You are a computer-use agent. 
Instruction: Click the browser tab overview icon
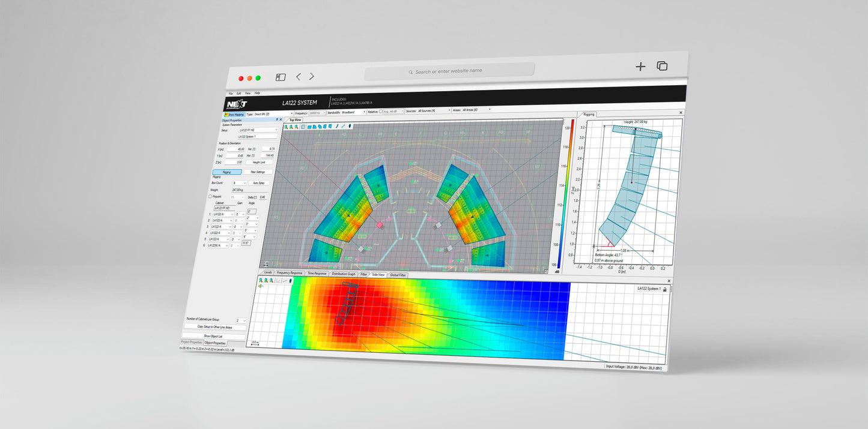(662, 66)
